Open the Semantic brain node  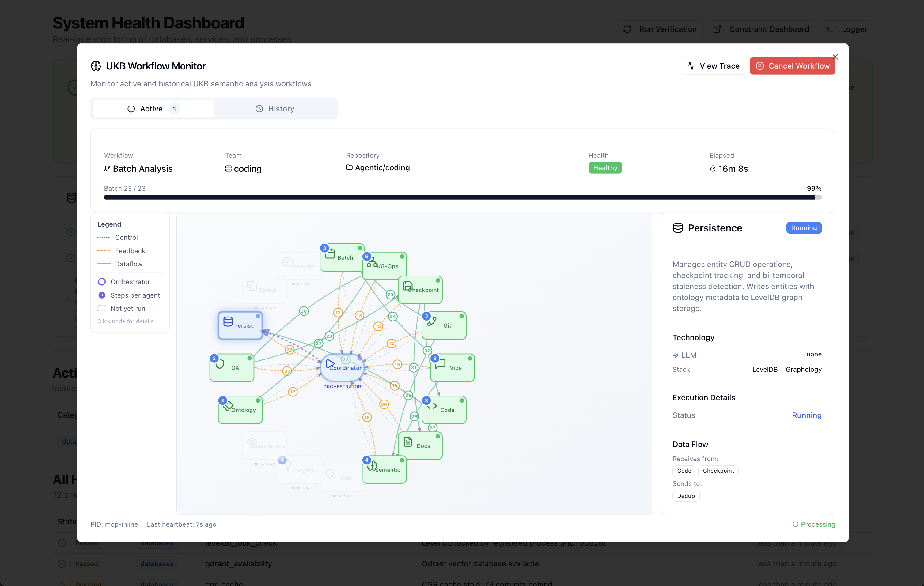pos(384,469)
